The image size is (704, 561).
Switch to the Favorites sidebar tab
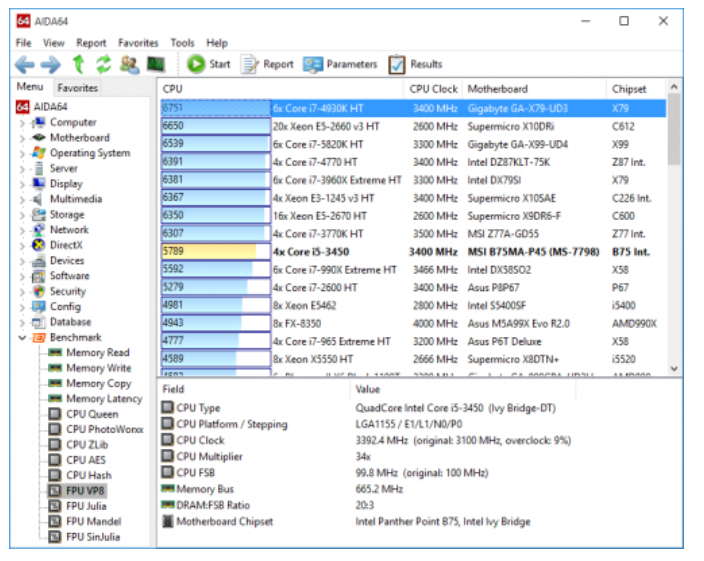77,88
